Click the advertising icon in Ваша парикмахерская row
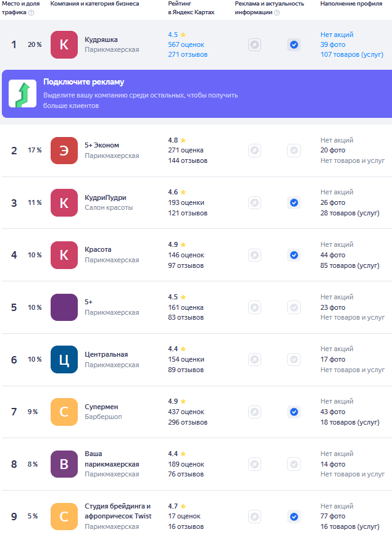The width and height of the screenshot is (392, 540). (254, 464)
